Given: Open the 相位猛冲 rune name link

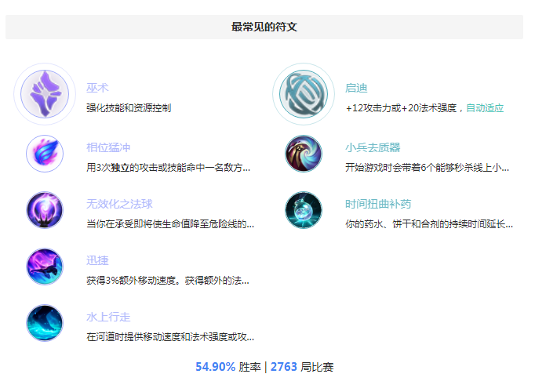Looking at the screenshot, I should tap(108, 147).
